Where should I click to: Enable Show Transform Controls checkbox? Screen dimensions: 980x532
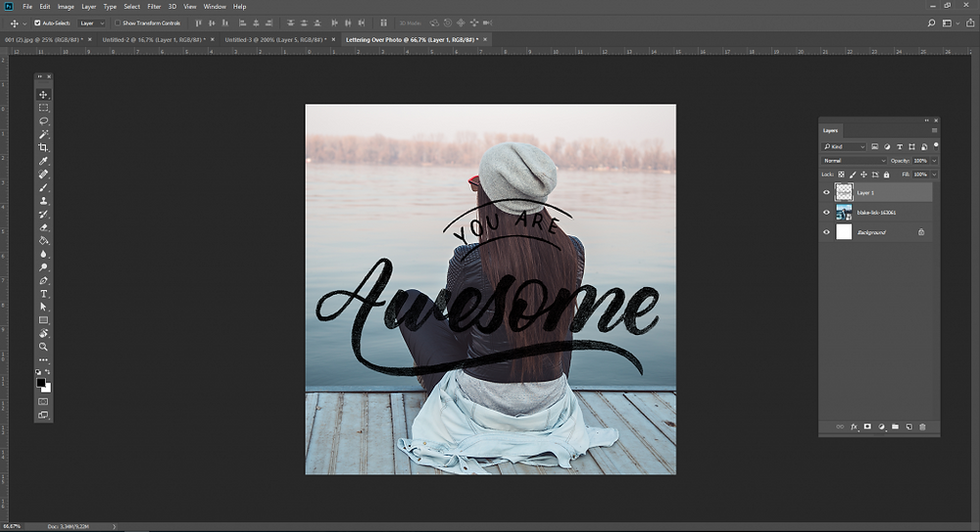118,24
